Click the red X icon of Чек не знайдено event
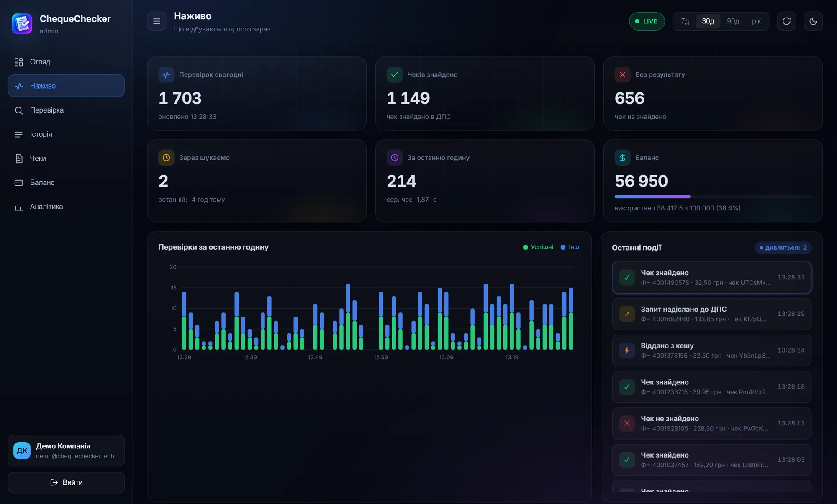Viewport: 837px width, 504px height. (627, 423)
